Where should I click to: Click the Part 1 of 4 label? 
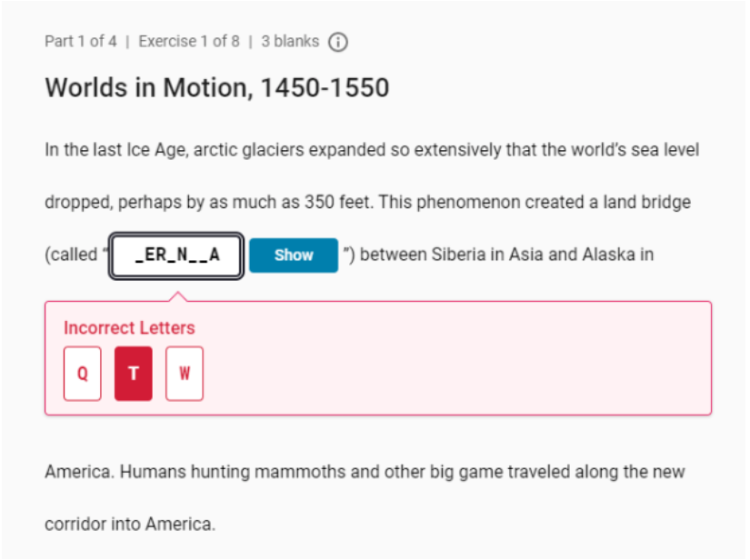click(80, 42)
